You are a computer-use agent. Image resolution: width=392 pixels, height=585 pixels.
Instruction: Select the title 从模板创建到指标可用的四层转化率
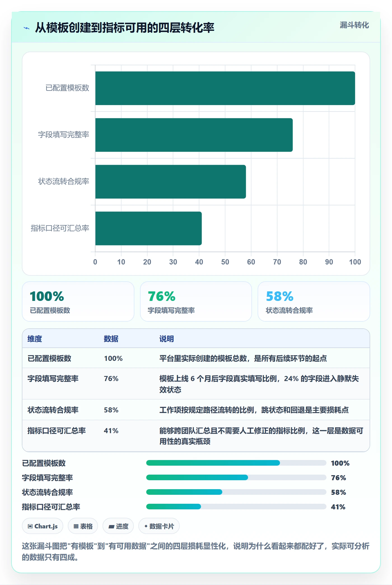coord(125,28)
